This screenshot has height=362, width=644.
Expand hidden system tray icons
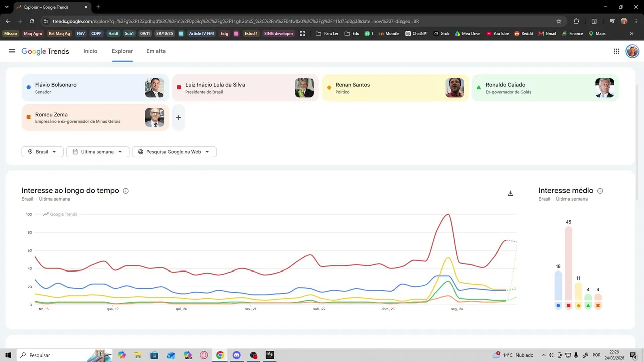[x=543, y=355]
